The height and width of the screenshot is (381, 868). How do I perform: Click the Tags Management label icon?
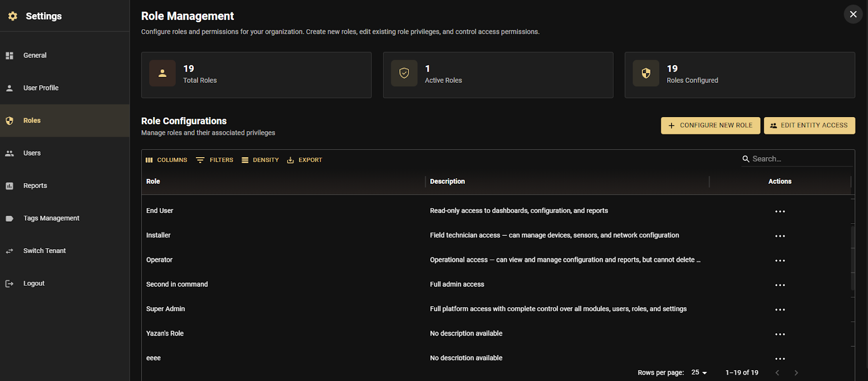pos(9,218)
